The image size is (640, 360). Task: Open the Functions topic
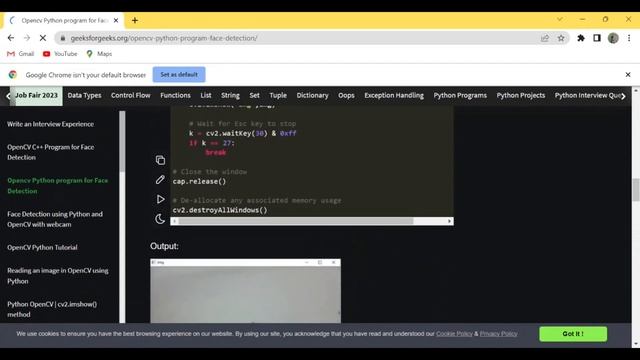coord(176,96)
